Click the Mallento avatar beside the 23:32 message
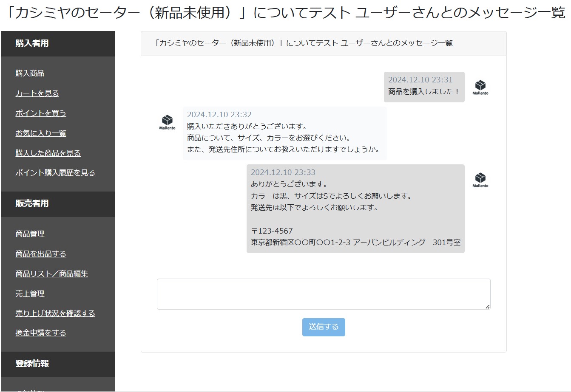This screenshot has height=392, width=571. [167, 122]
